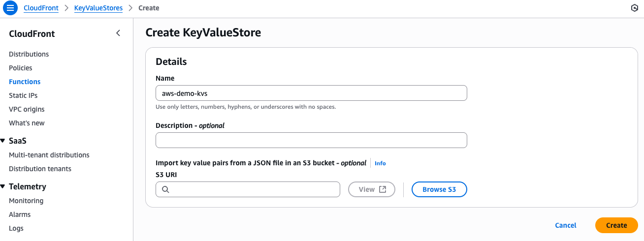The width and height of the screenshot is (644, 241).
Task: Open Policies in the sidebar
Action: 21,68
